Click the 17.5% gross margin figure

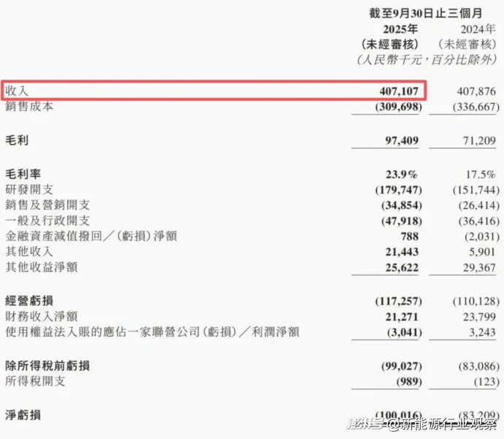coord(481,175)
